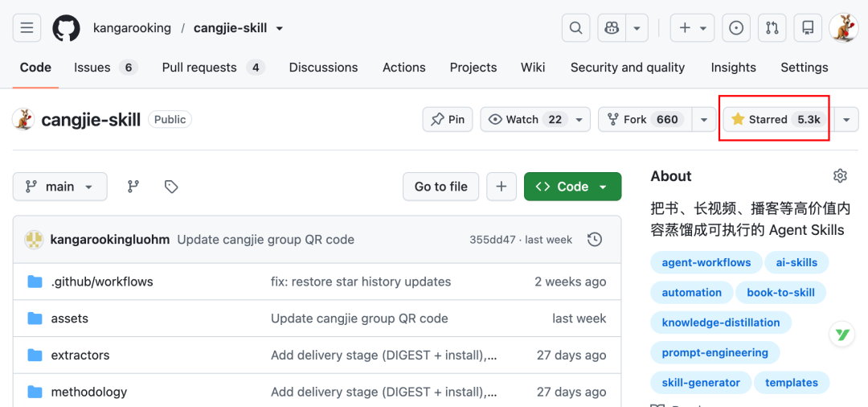The image size is (868, 407).
Task: Open the green Code dropdown
Action: coord(572,187)
